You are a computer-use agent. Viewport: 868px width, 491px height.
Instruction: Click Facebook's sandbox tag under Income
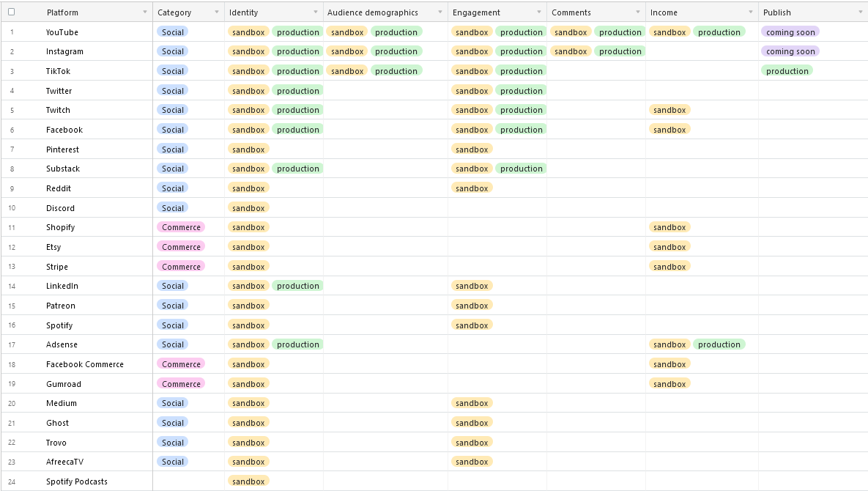click(x=669, y=130)
